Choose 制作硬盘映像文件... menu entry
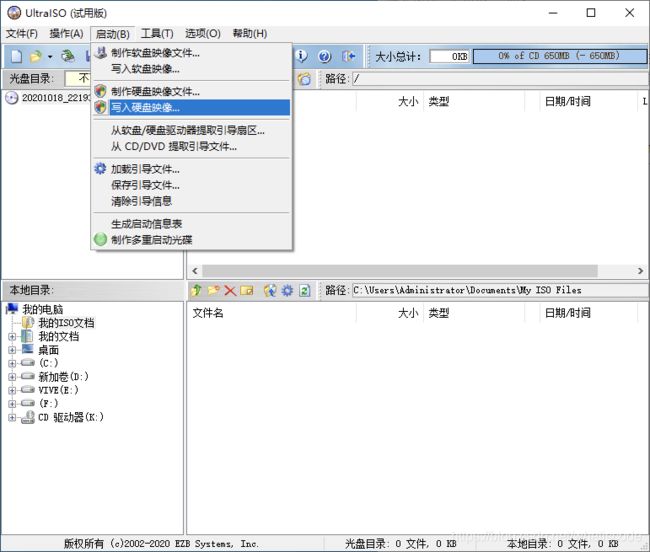This screenshot has height=552, width=650. (x=192, y=91)
